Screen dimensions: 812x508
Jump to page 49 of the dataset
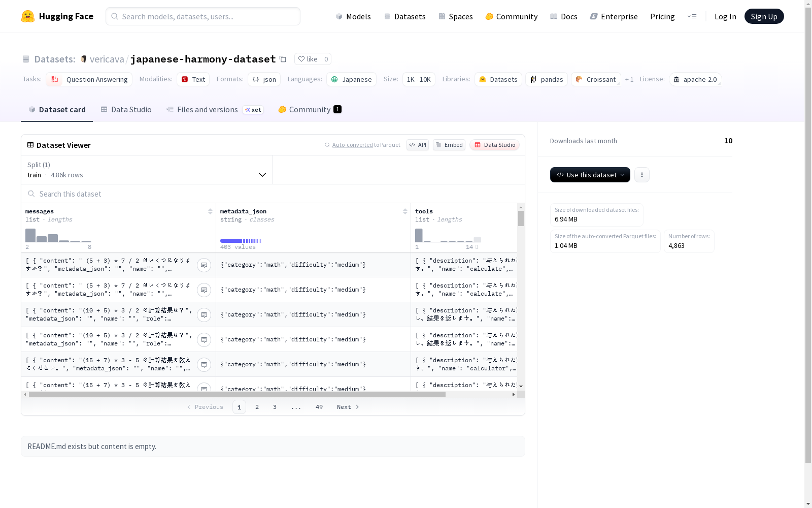[x=319, y=407]
